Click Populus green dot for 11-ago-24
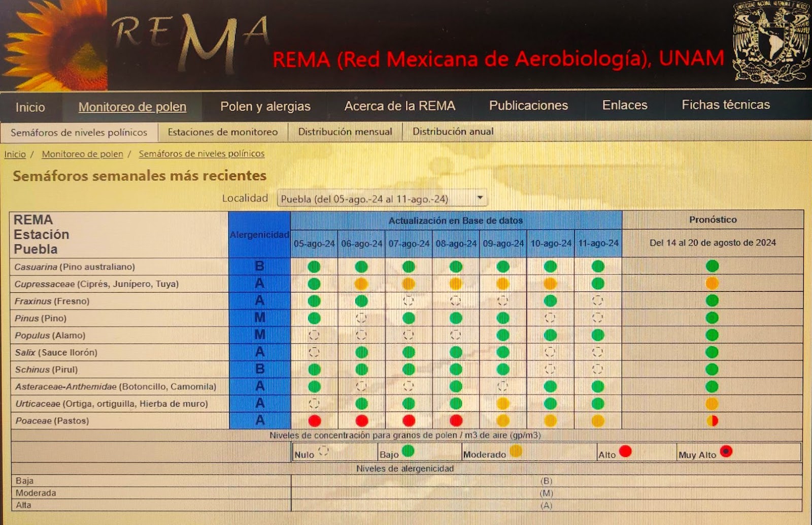 [598, 335]
